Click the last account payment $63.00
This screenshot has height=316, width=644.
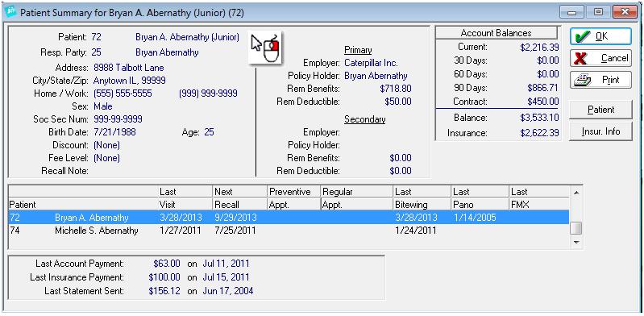(x=167, y=264)
